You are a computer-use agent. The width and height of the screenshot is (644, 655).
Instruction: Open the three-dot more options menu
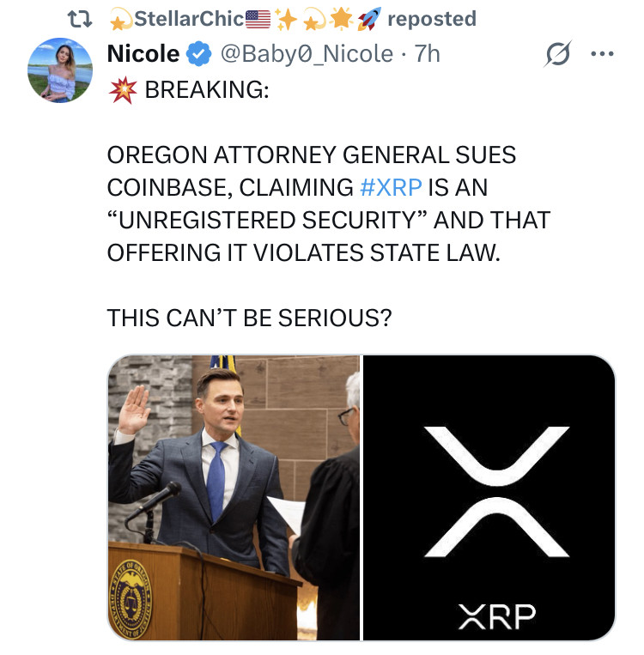[x=602, y=53]
